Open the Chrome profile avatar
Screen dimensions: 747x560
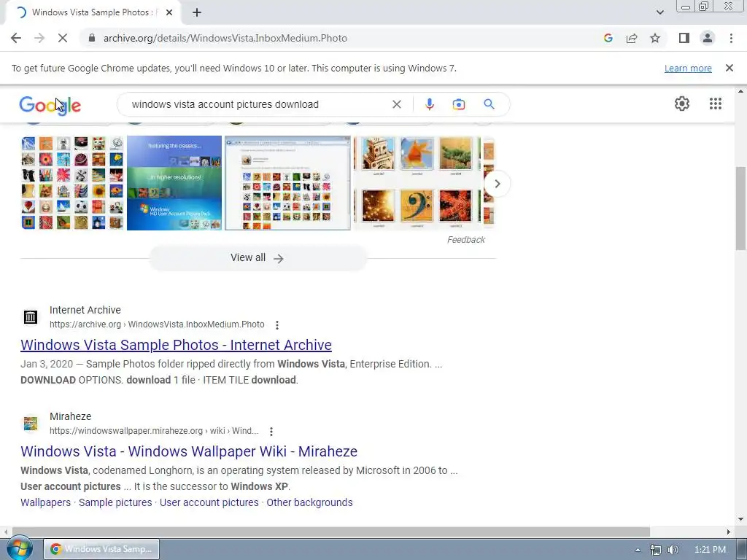708,38
